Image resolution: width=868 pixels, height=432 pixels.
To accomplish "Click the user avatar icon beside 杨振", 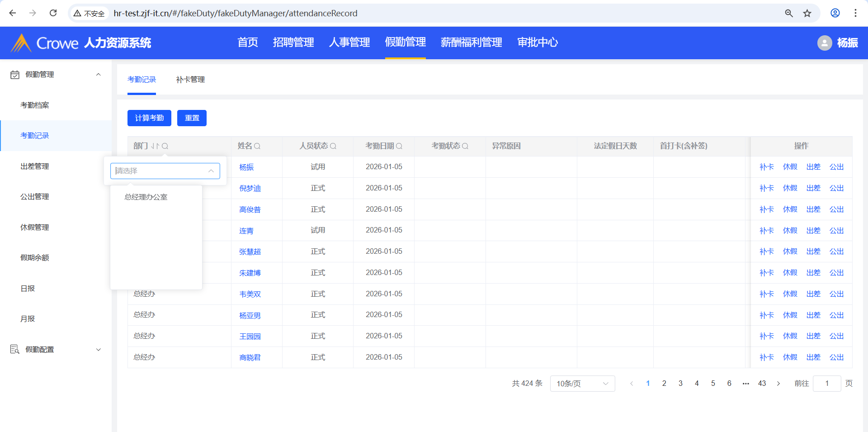I will [824, 43].
